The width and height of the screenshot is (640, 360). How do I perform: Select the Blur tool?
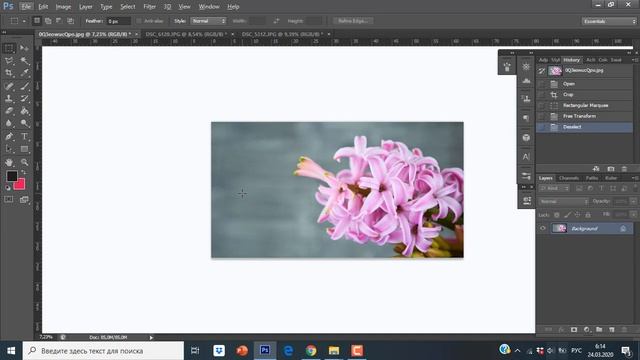pyautogui.click(x=9, y=123)
